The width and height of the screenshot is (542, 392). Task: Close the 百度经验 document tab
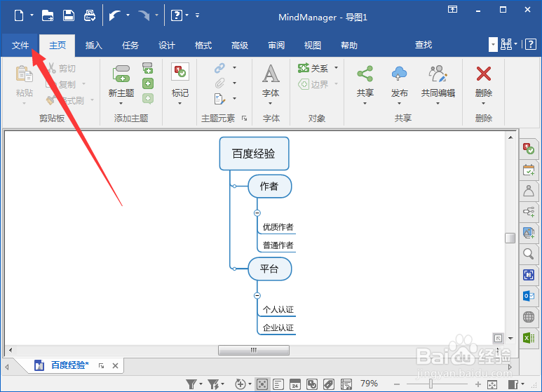[116, 366]
